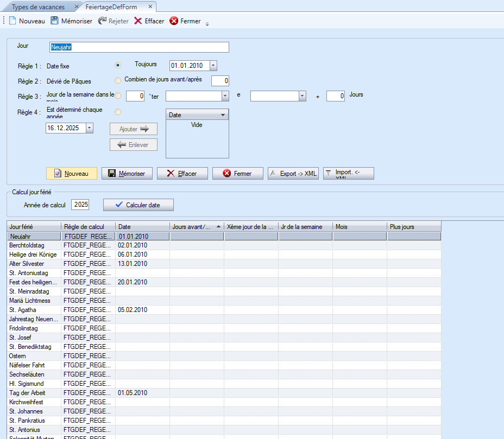Click the Nouveau icon in top toolbar
Image resolution: width=504 pixels, height=439 pixels.
(12, 21)
